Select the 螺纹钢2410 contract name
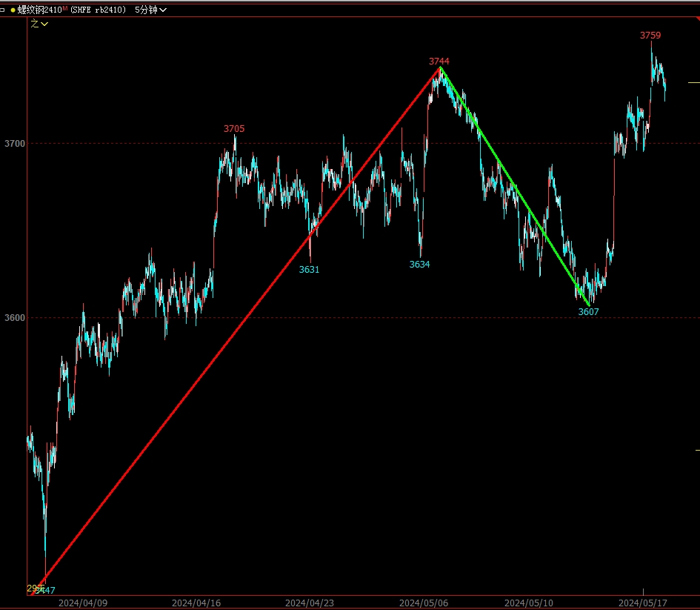Viewport: 700px width, 610px height. 39,10
